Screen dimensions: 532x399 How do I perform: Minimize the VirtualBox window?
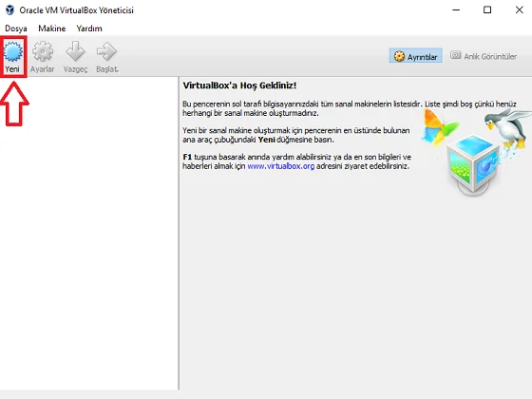456,10
